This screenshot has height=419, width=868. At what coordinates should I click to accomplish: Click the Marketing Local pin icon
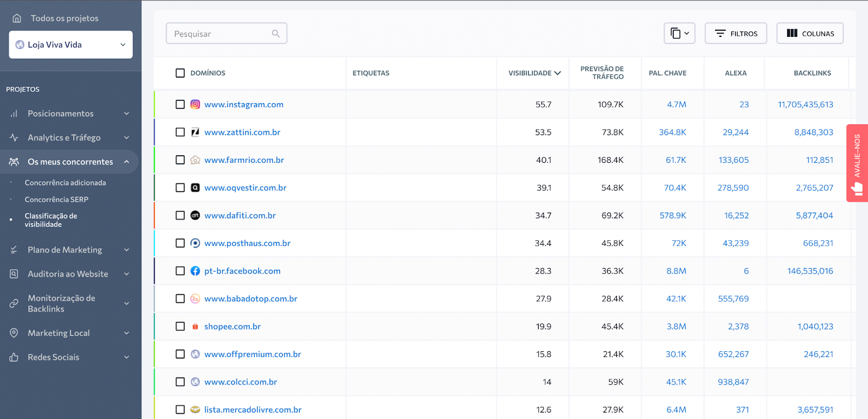click(14, 333)
